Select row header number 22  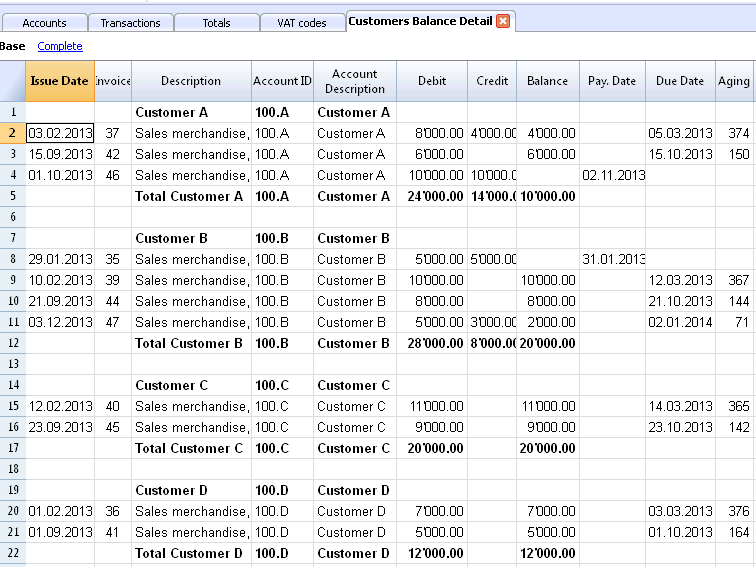13,553
